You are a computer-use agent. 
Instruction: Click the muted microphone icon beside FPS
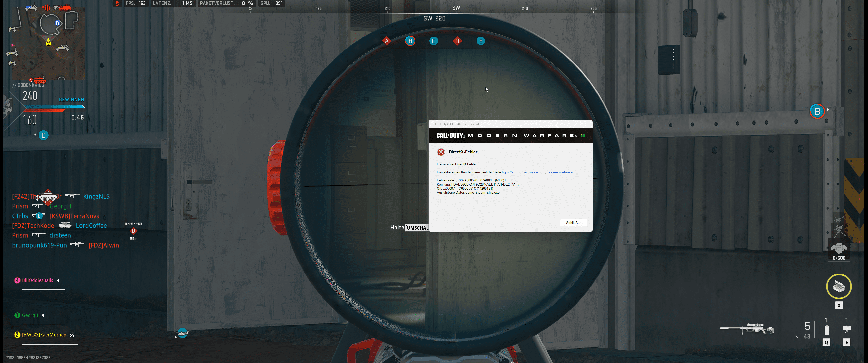[117, 3]
